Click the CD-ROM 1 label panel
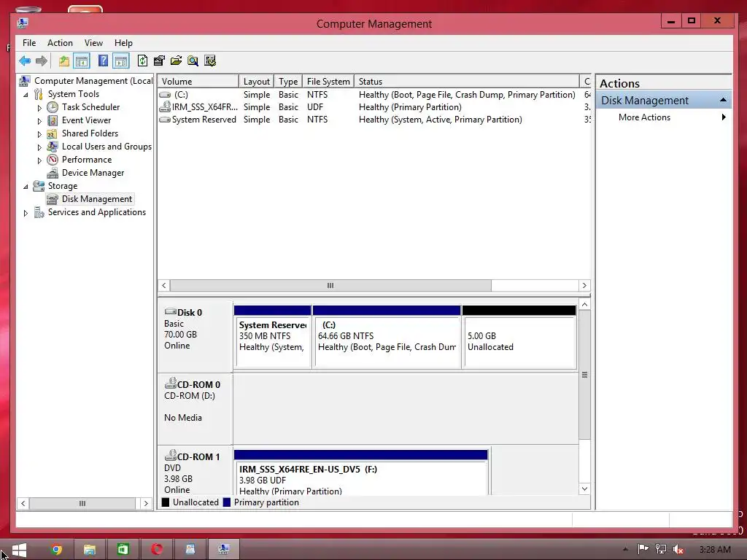The height and width of the screenshot is (560, 747). [x=195, y=472]
